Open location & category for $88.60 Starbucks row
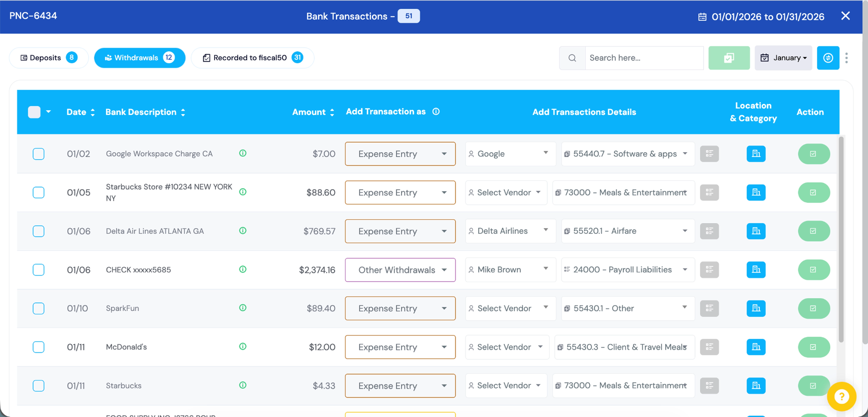868x417 pixels. [756, 193]
